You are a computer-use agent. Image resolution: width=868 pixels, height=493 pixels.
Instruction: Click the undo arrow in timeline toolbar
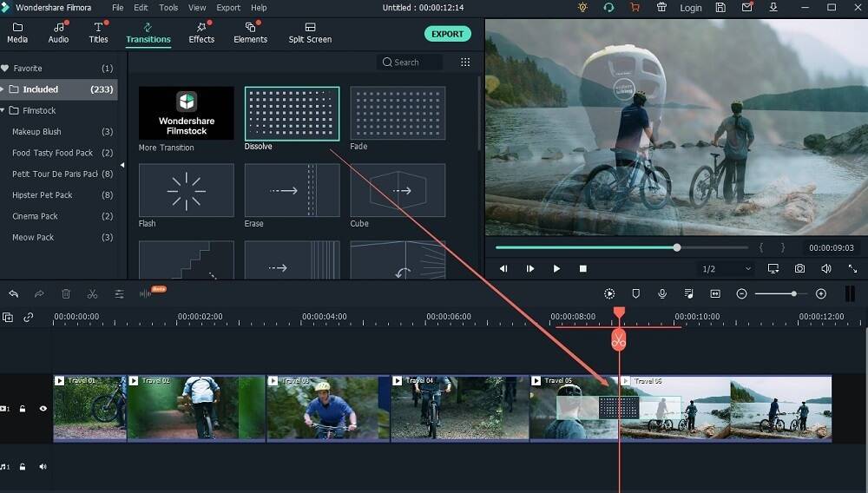14,294
